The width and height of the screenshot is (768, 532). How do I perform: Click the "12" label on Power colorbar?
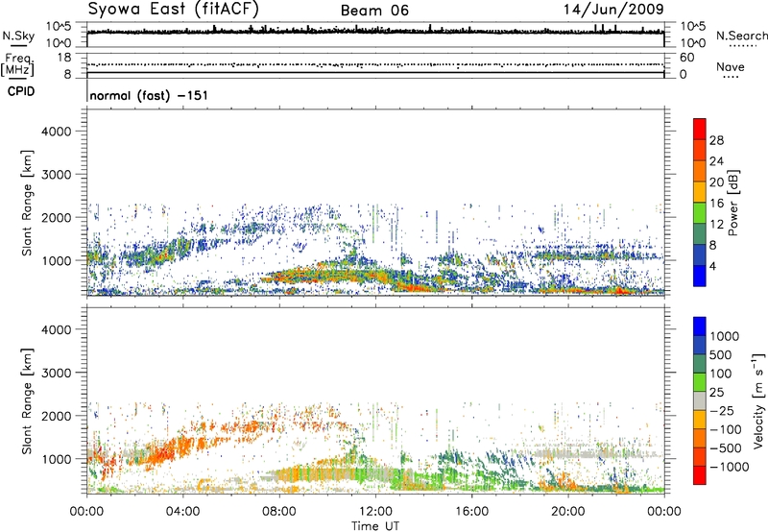(716, 225)
